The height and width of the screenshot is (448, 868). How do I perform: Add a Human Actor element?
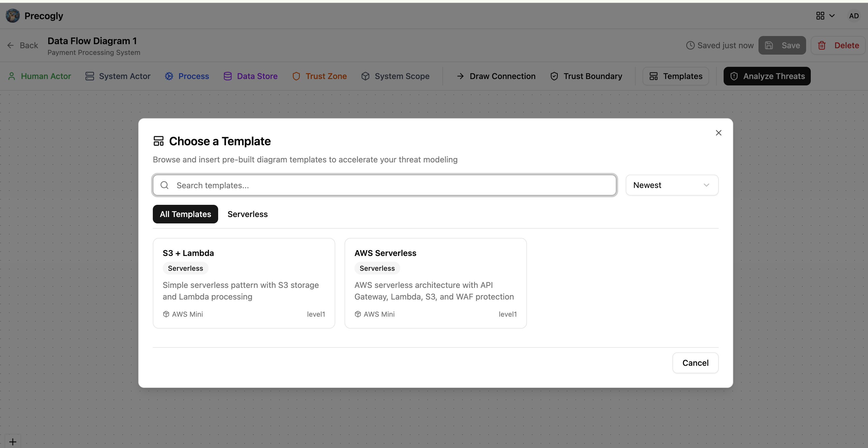pyautogui.click(x=40, y=76)
